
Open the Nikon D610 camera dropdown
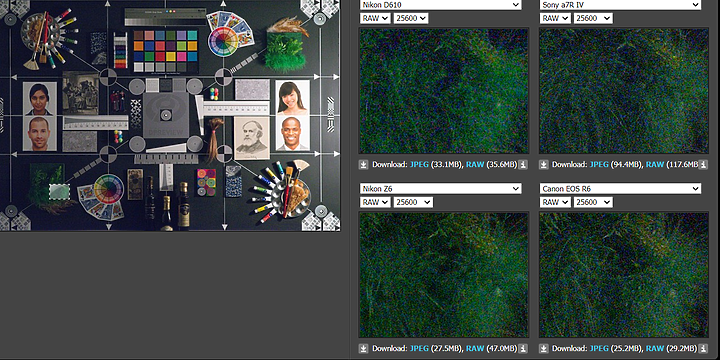click(440, 5)
